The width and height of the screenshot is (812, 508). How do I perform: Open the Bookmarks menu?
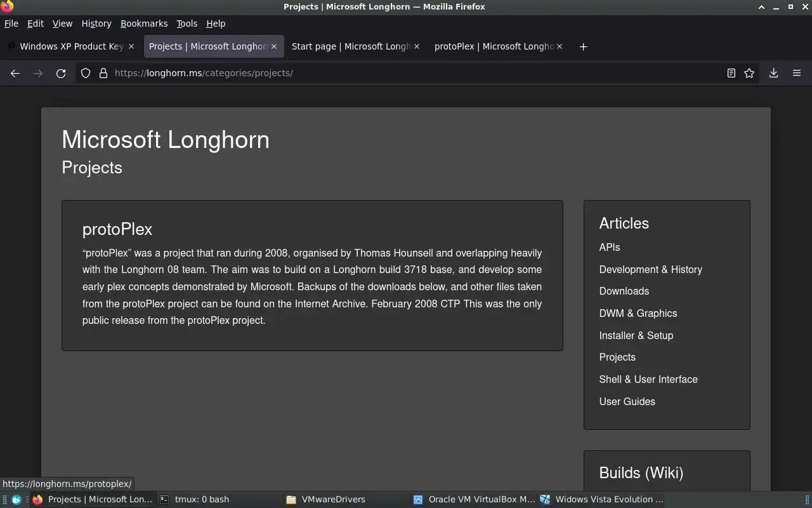coord(144,23)
